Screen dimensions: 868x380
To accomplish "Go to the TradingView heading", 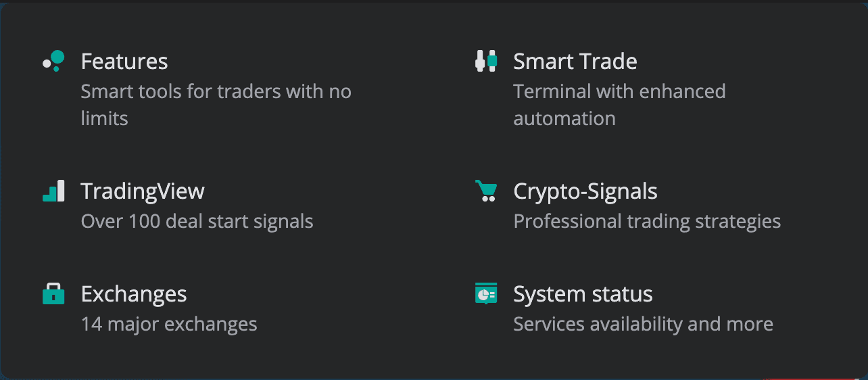I will tap(142, 191).
